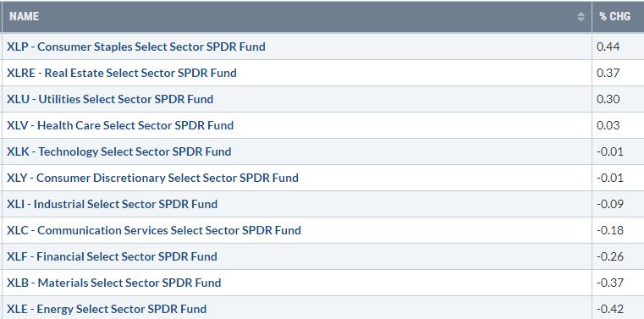
Task: Open XLY Consumer Discretionary fund link
Action: (x=152, y=178)
